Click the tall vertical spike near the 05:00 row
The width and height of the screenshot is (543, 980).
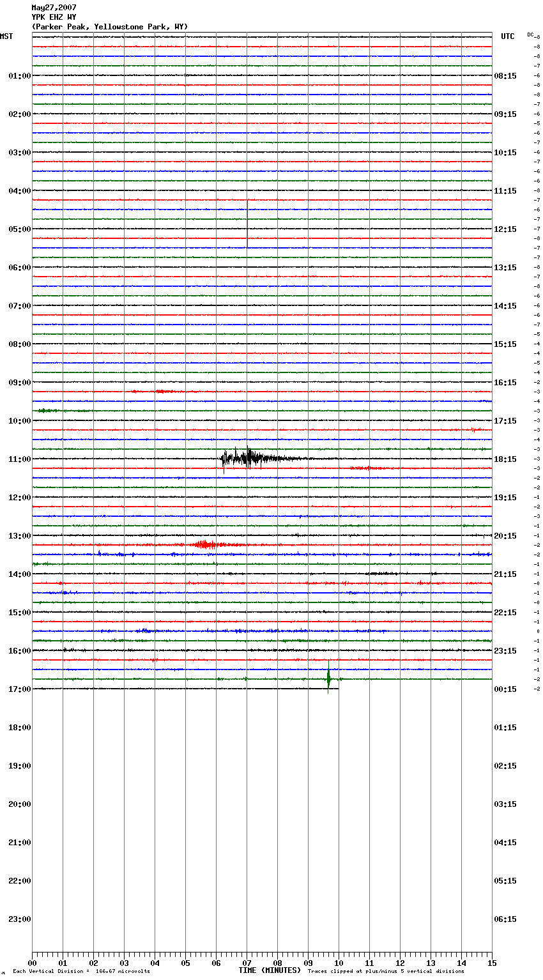click(x=247, y=224)
